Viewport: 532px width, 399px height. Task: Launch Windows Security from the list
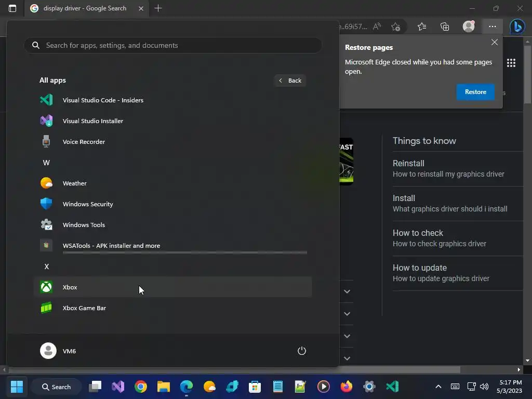click(x=172, y=204)
